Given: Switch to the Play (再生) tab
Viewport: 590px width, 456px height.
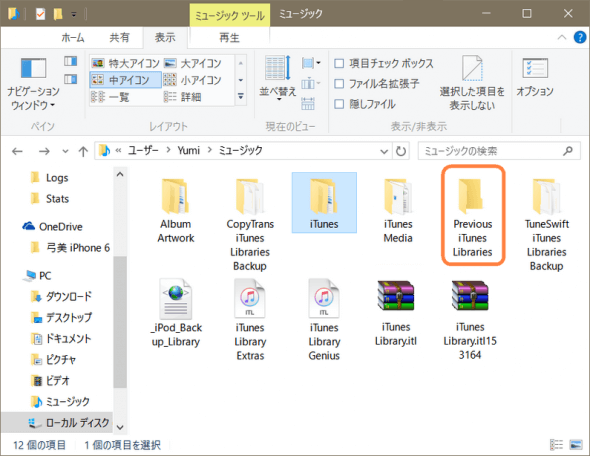Looking at the screenshot, I should coord(230,38).
